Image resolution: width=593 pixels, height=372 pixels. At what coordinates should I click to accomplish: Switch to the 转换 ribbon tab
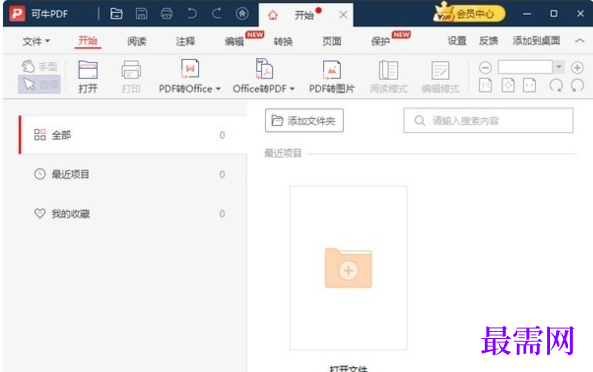point(283,41)
